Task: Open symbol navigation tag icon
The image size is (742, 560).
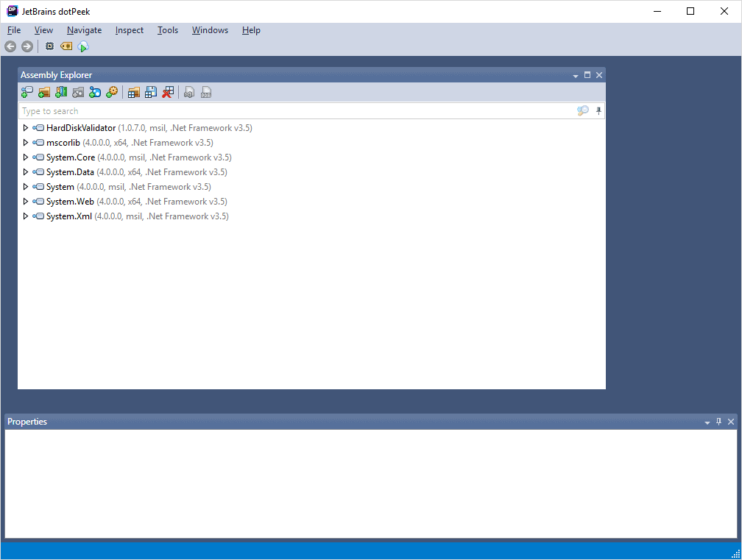Action: pos(188,91)
